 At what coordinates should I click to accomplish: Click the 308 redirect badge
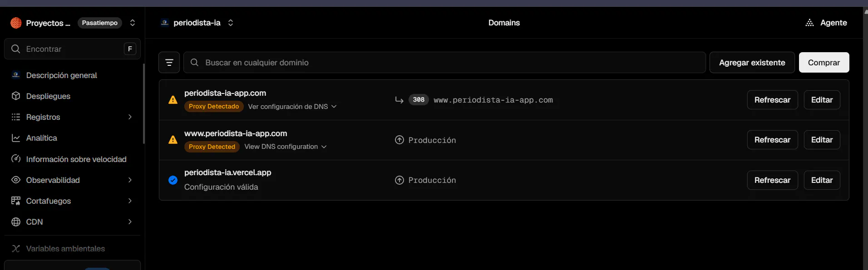(x=419, y=100)
